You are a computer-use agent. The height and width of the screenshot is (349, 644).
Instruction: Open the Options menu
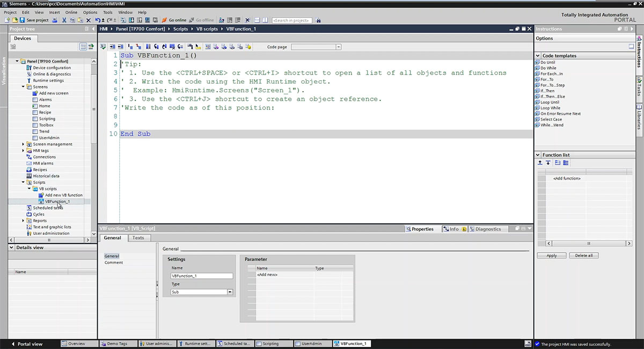90,12
